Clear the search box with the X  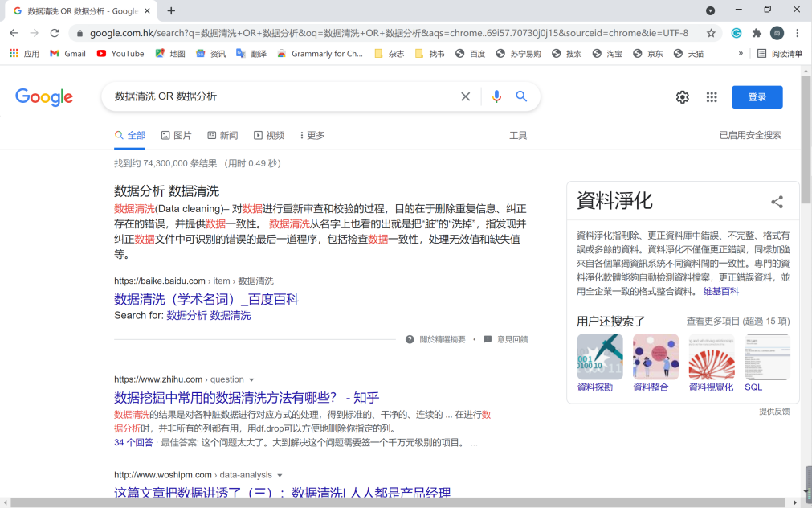pyautogui.click(x=466, y=96)
